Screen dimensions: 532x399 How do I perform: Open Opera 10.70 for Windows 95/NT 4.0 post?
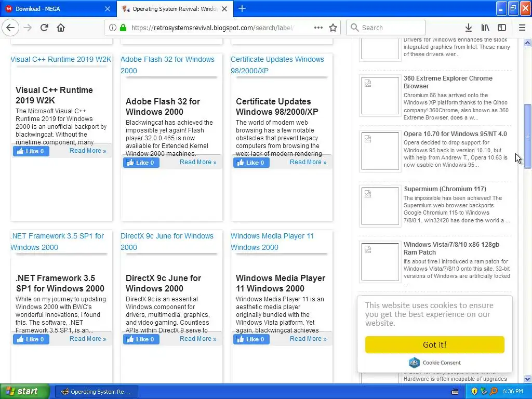tap(455, 134)
